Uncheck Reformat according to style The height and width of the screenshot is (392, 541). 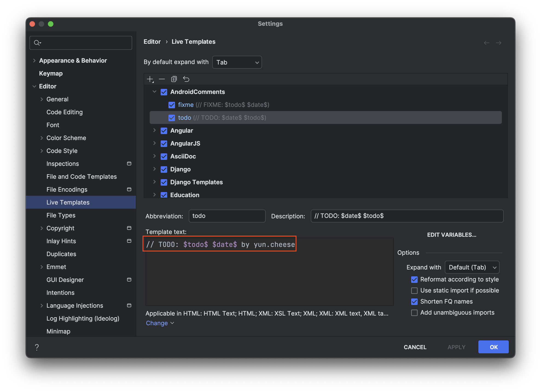(x=414, y=279)
